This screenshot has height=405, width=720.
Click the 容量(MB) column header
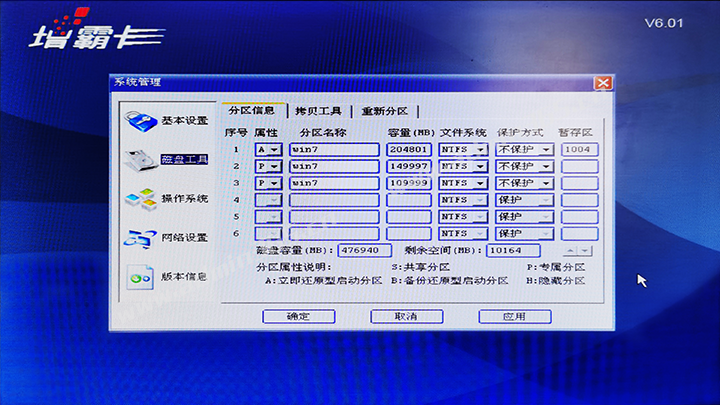click(x=411, y=133)
